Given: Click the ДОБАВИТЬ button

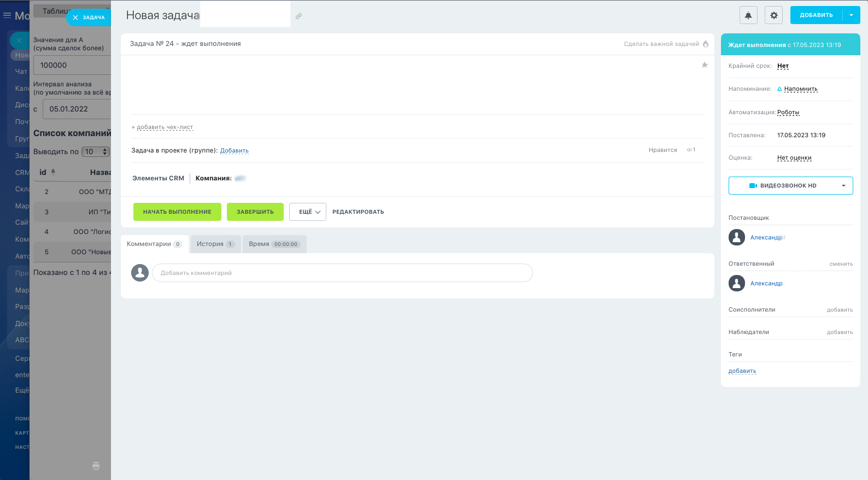Looking at the screenshot, I should point(817,15).
